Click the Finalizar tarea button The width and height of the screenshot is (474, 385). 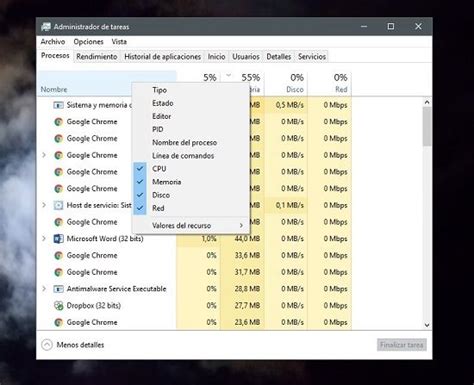[x=402, y=345]
